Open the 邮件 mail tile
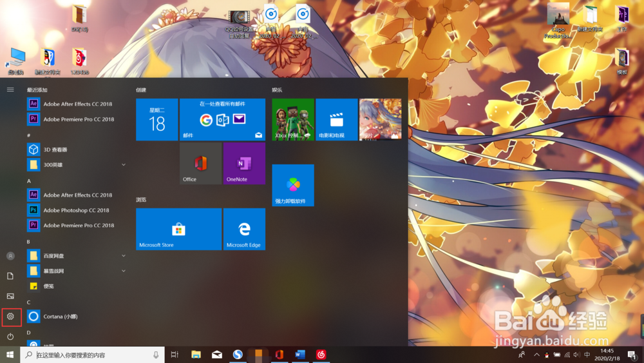Screen dimensions: 644x363 222,120
